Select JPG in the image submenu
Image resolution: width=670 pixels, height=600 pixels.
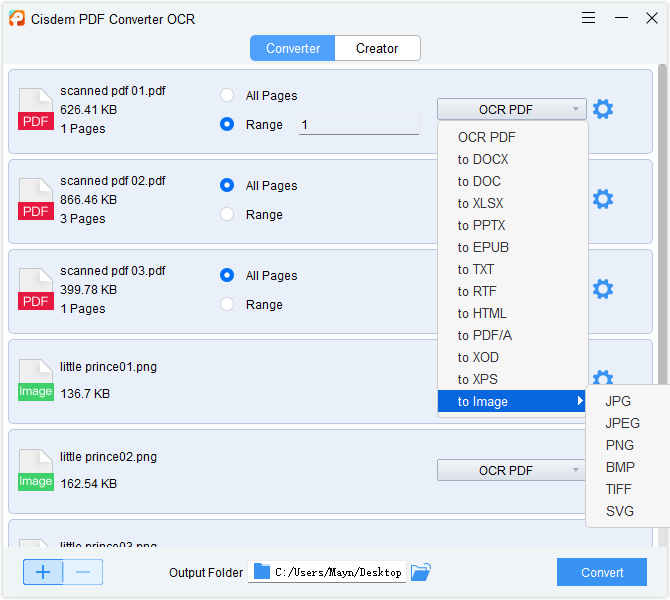coord(627,401)
